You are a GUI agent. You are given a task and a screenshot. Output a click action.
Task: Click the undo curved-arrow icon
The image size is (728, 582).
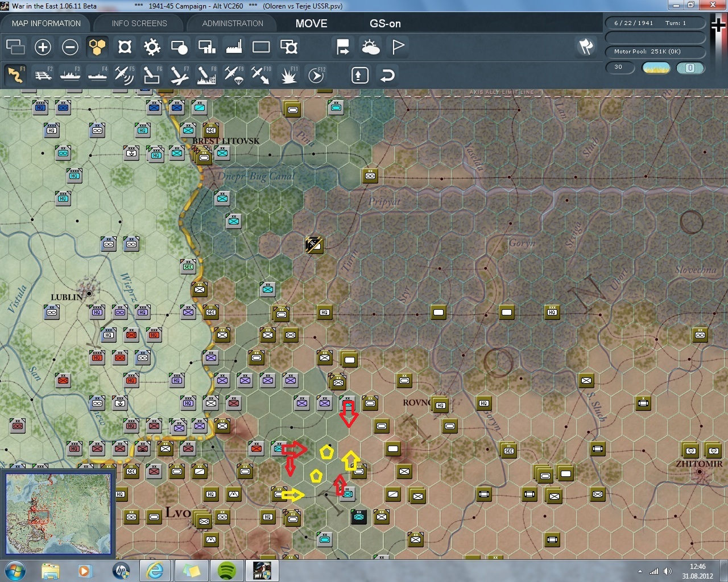(387, 75)
